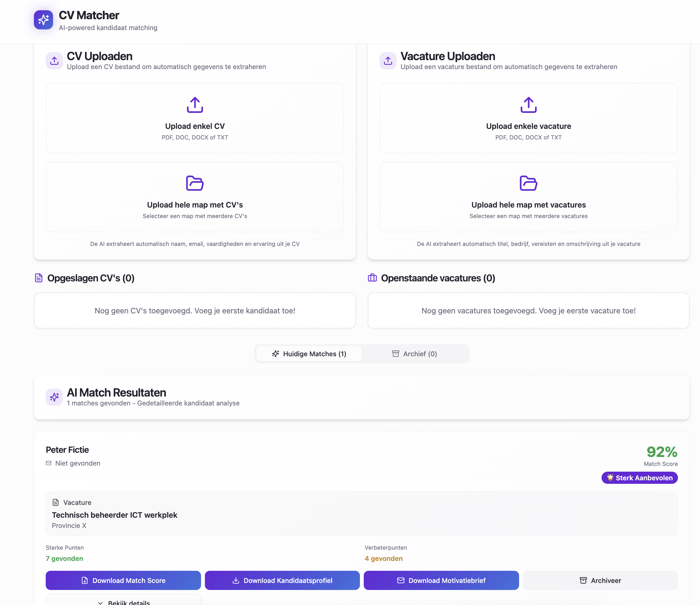Click the briefcase icon beside Openstaande vacatures
Image resolution: width=700 pixels, height=605 pixels.
coord(372,278)
